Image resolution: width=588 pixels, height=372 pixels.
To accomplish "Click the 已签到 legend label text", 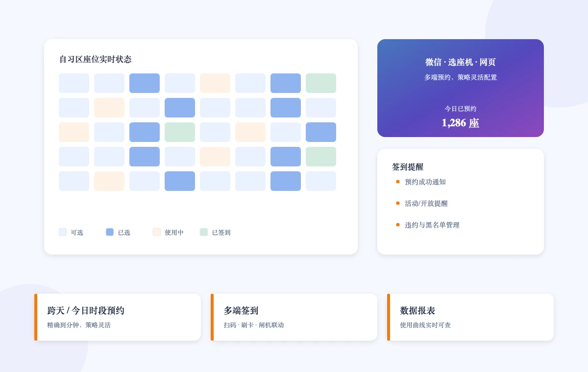I will [x=221, y=232].
